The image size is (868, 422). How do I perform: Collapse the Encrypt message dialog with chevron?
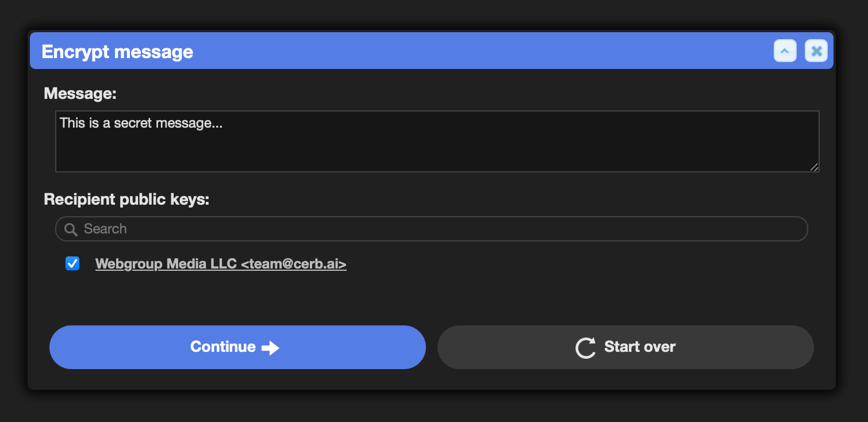point(785,51)
